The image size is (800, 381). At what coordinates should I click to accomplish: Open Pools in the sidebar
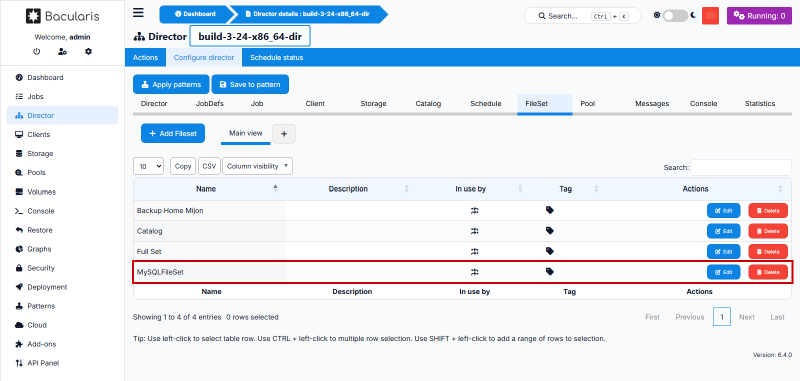[62, 173]
